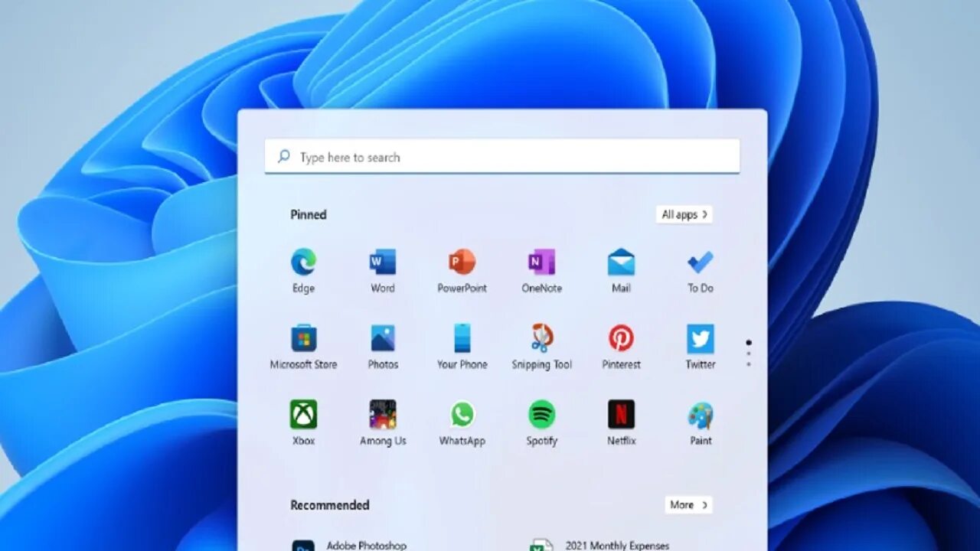Screen dimensions: 980x551
Task: Open the Snipping Tool icon
Action: click(x=542, y=338)
